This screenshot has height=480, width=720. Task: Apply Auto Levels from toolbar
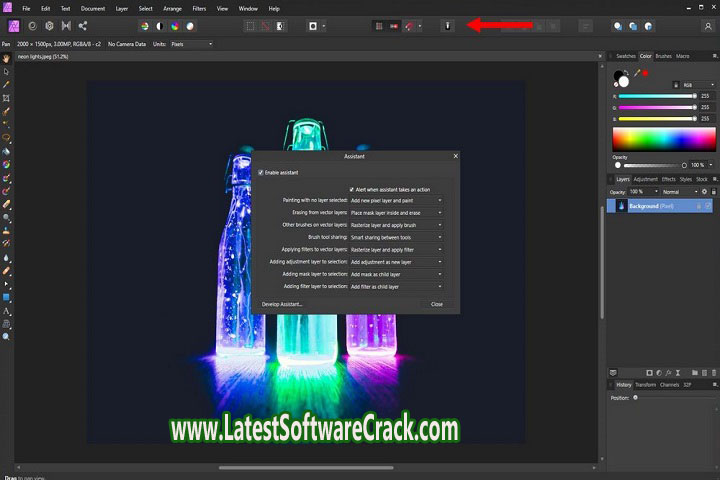pyautogui.click(x=145, y=26)
